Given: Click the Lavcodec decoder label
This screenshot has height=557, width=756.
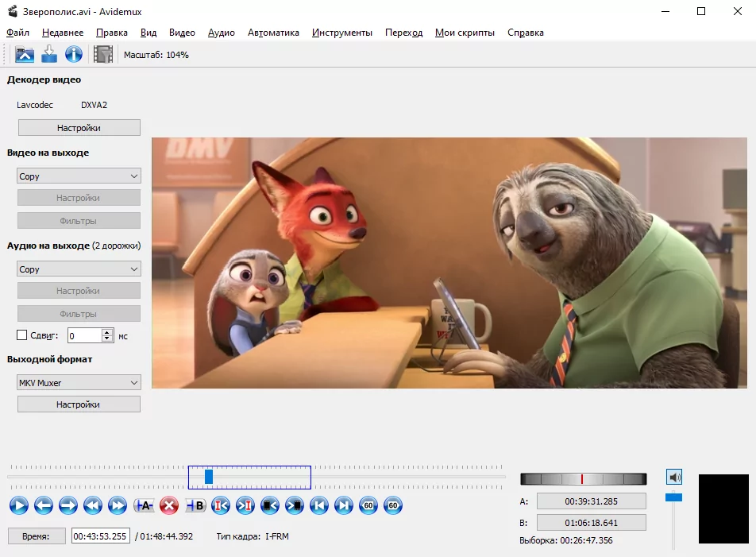Looking at the screenshot, I should 35,105.
